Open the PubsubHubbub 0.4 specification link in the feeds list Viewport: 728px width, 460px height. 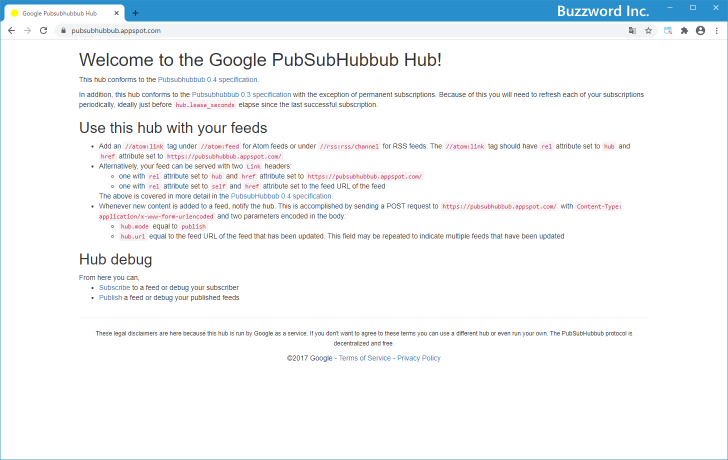pos(281,196)
